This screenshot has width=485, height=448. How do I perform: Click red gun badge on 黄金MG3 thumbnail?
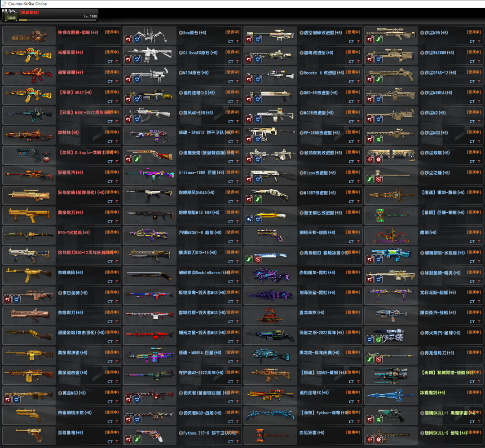[8, 400]
